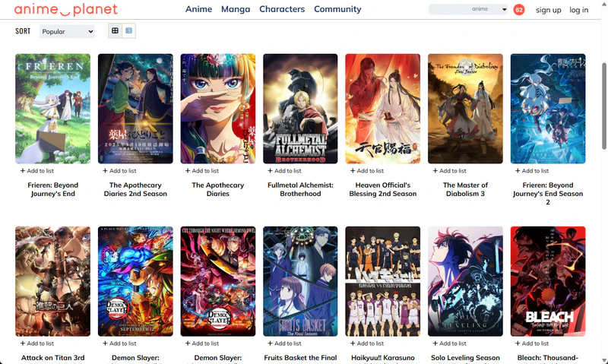Add The Apothecary Diaries to list
The width and height of the screenshot is (608, 364).
tap(202, 170)
